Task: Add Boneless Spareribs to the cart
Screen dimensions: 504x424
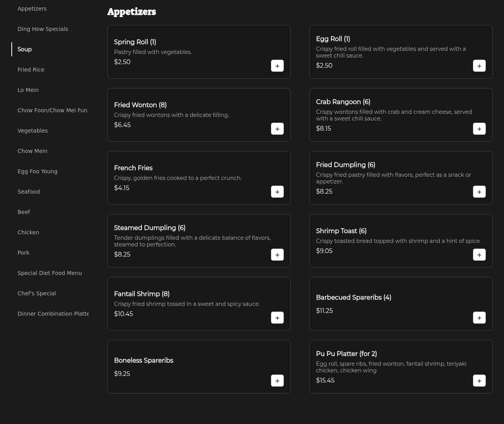Action: pos(277,381)
